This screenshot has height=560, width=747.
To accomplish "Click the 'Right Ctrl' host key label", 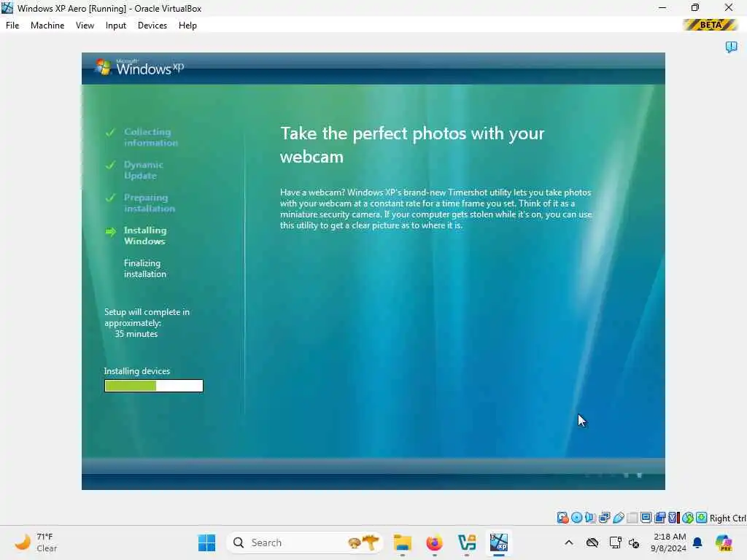I will coord(727,518).
